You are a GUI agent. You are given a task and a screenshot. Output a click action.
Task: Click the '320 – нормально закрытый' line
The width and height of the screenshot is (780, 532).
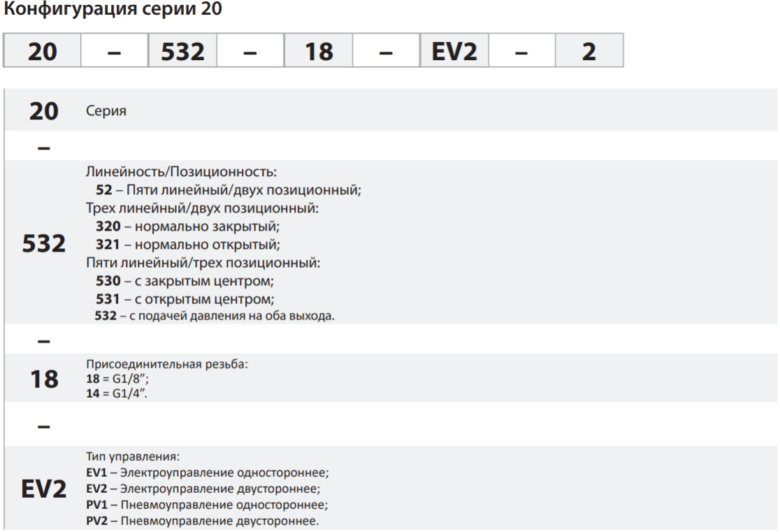187,227
